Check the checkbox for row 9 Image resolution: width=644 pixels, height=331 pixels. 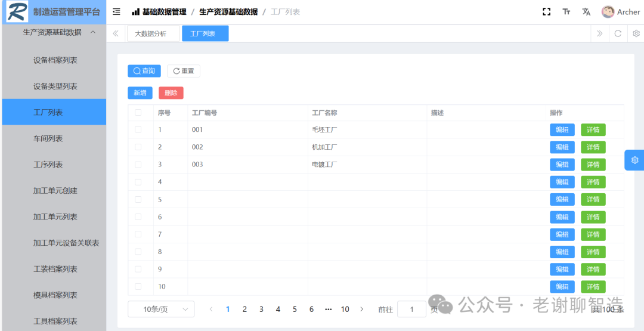[x=138, y=269]
